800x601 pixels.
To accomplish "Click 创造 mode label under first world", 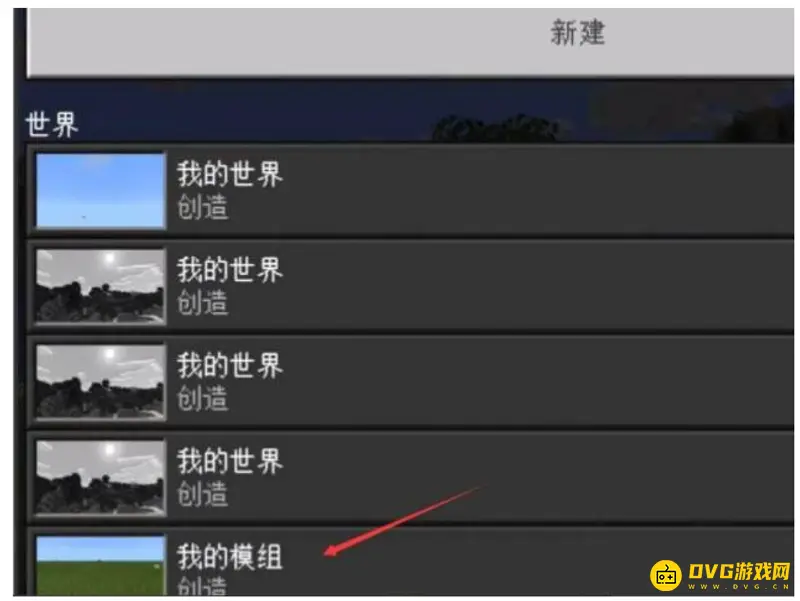I will pos(203,208).
